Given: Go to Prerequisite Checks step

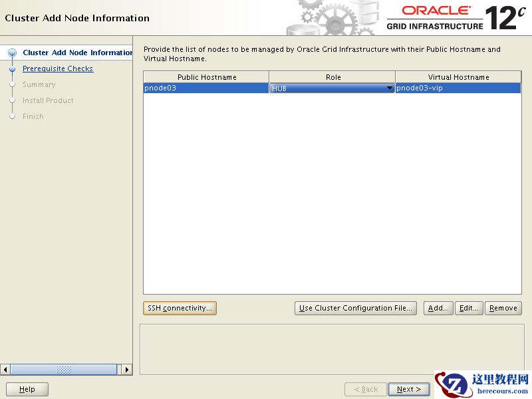Looking at the screenshot, I should pyautogui.click(x=58, y=68).
